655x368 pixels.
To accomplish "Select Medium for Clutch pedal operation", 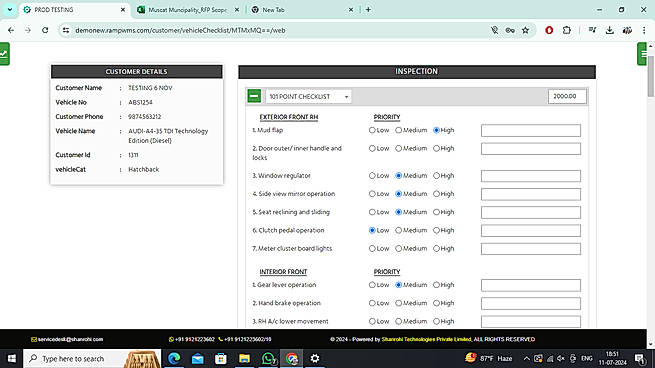I will [x=399, y=230].
